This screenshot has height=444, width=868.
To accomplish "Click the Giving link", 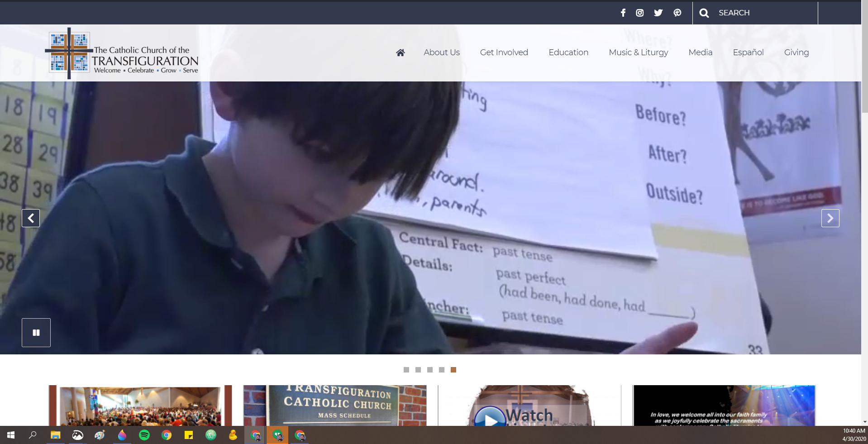I will coord(796,53).
